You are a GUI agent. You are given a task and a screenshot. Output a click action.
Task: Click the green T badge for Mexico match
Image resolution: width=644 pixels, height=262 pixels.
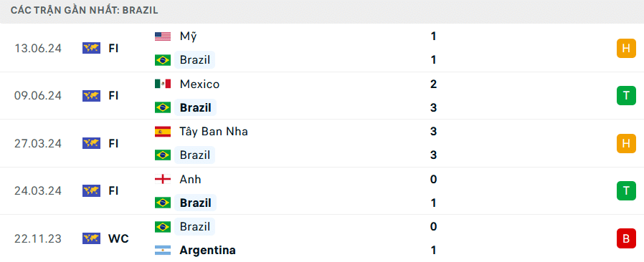[x=626, y=96]
